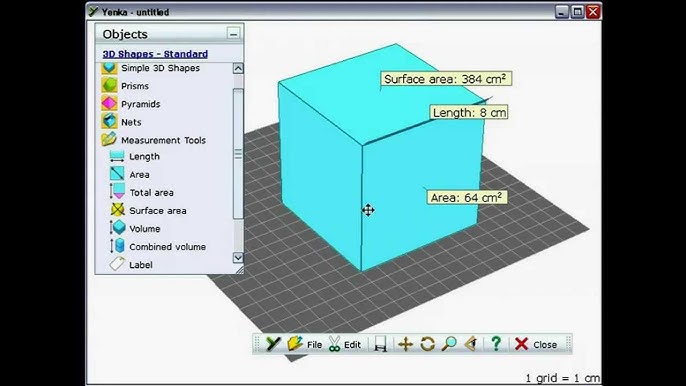The width and height of the screenshot is (686, 386).
Task: Collapse the Objects panel with minus button
Action: pos(233,34)
